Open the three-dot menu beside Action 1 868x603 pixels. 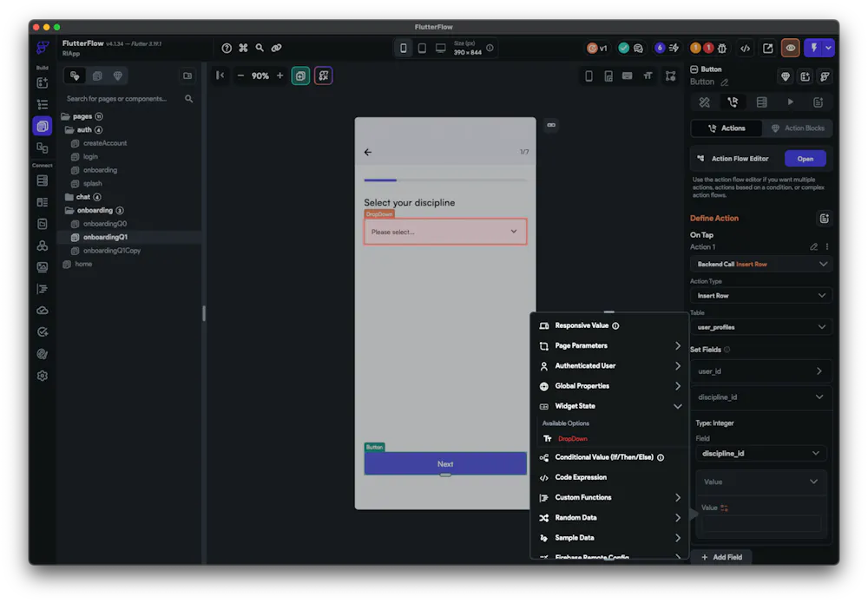click(827, 246)
